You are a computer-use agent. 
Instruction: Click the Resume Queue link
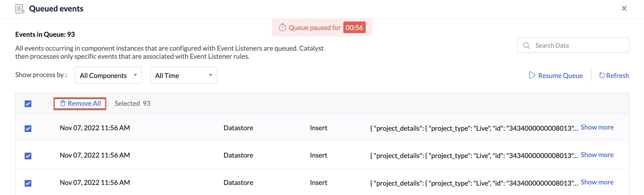point(560,76)
